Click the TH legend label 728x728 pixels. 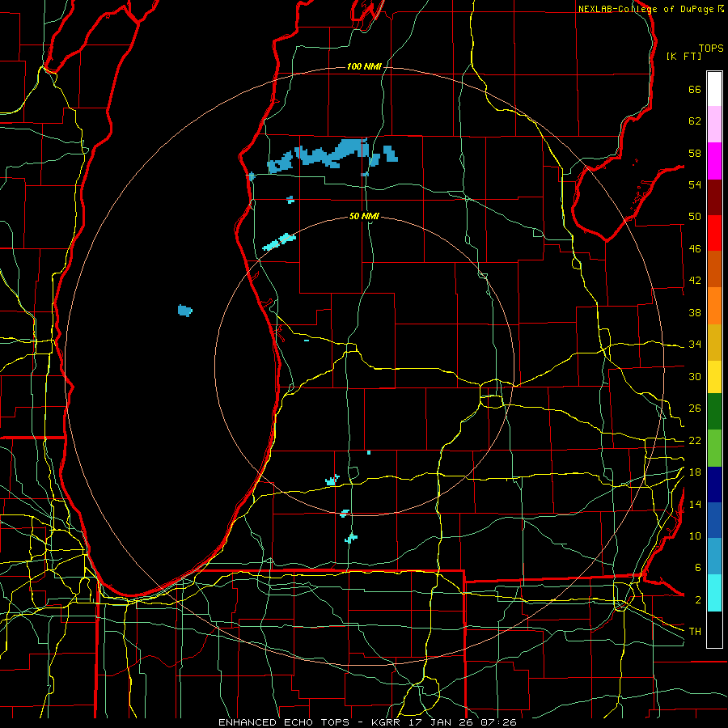click(695, 631)
